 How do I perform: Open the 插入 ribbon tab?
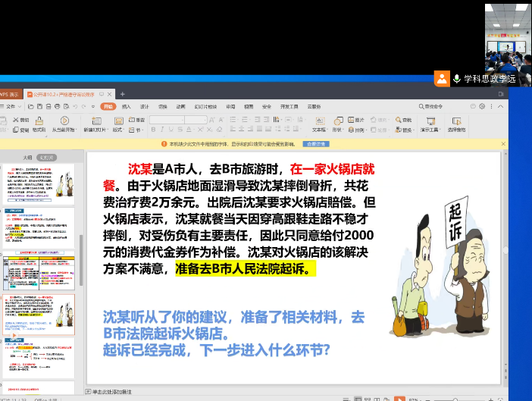(x=127, y=107)
